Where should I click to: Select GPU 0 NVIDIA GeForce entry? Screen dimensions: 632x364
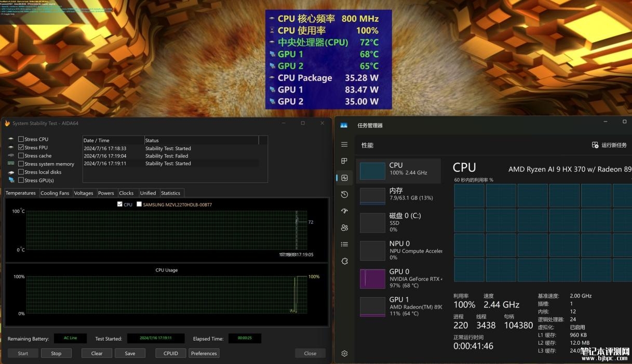398,278
